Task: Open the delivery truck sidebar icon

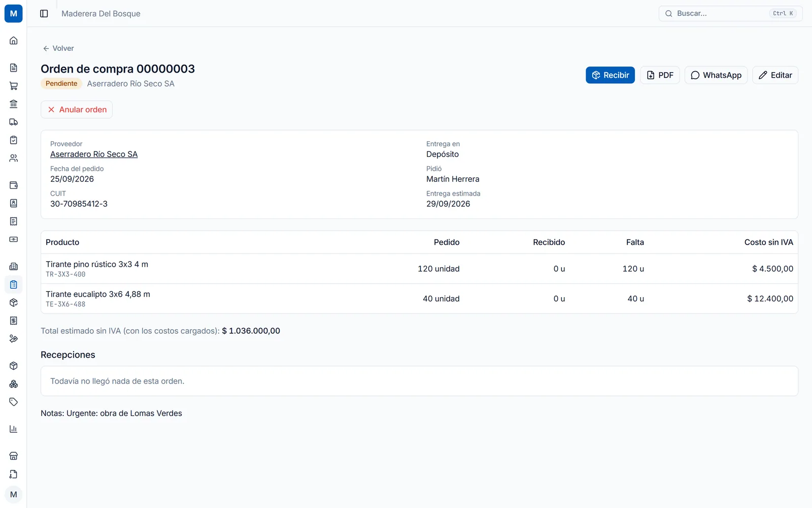Action: coord(14,122)
